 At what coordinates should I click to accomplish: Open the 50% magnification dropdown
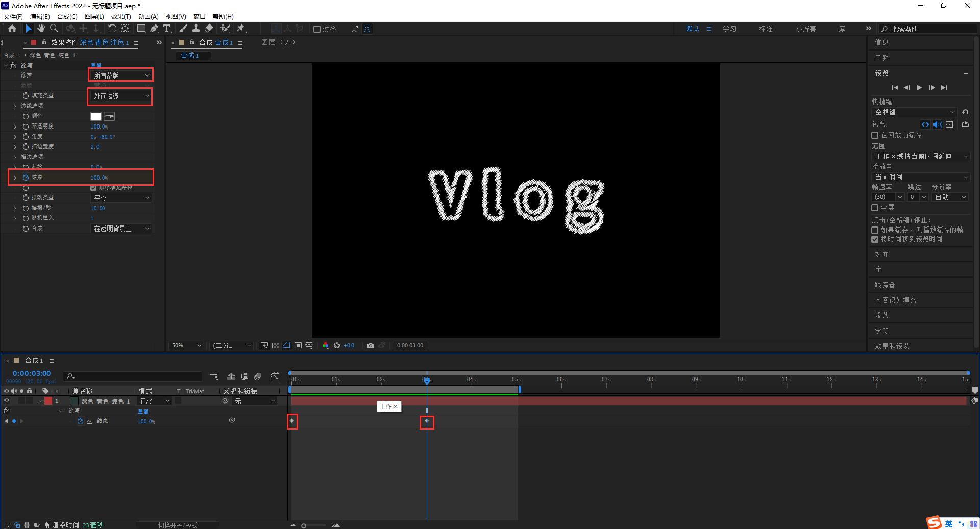[186, 345]
